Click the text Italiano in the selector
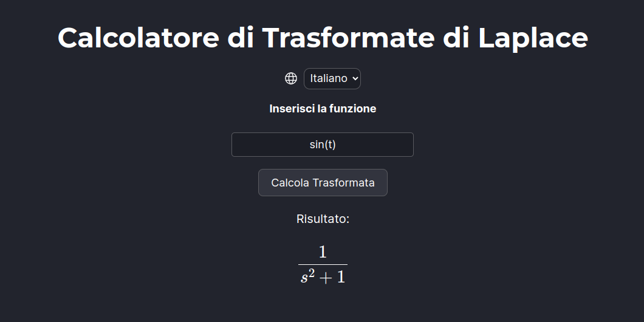644x322 pixels. 329,78
